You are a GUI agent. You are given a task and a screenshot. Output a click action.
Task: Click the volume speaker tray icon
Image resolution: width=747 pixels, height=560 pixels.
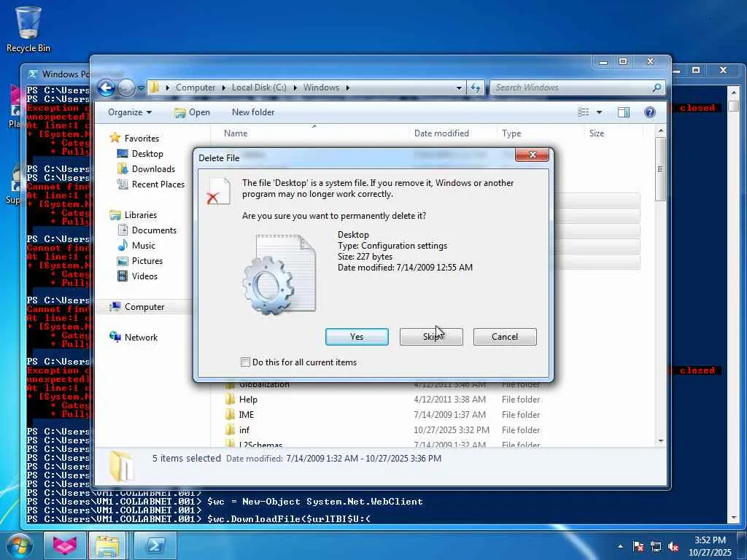(673, 546)
